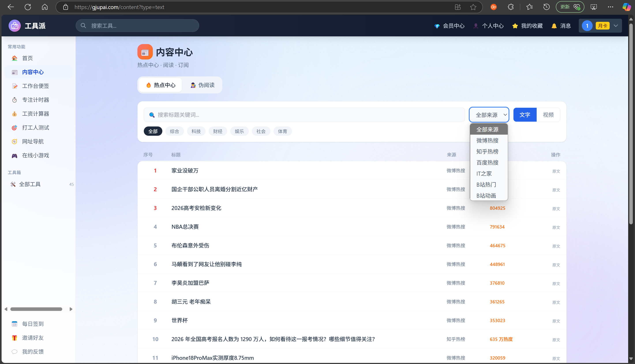This screenshot has width=635, height=364.
Task: Open the Copilot icon in browser toolbar
Action: tap(626, 7)
